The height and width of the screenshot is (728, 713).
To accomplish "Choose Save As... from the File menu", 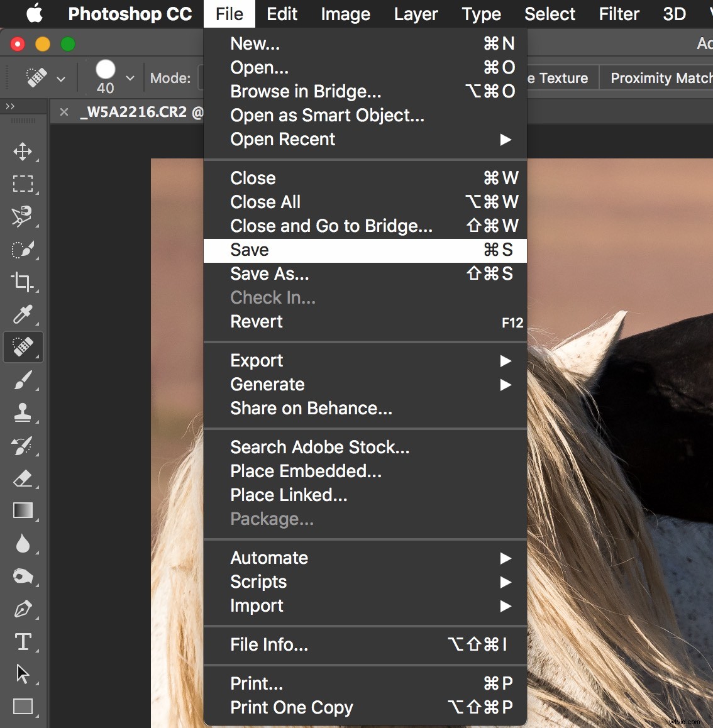I will pos(269,273).
